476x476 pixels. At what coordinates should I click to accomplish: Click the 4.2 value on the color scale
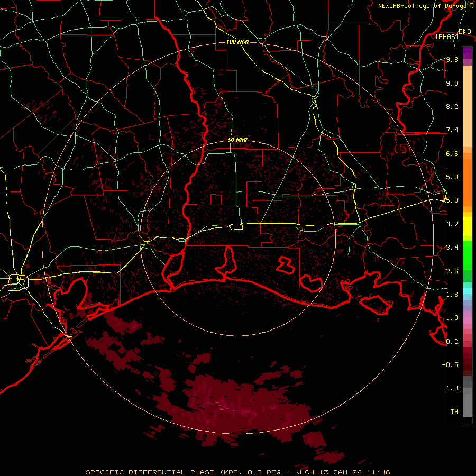(x=452, y=224)
